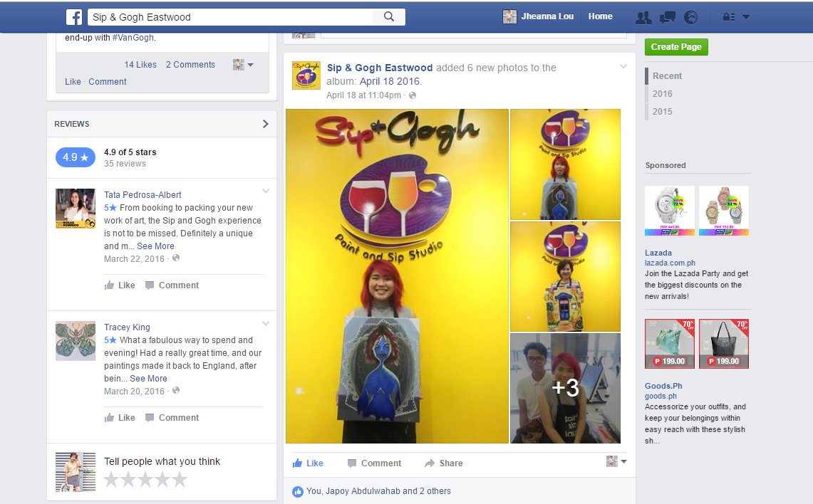This screenshot has width=813, height=504.
Task: Like Tracey King's review
Action: pyautogui.click(x=120, y=418)
